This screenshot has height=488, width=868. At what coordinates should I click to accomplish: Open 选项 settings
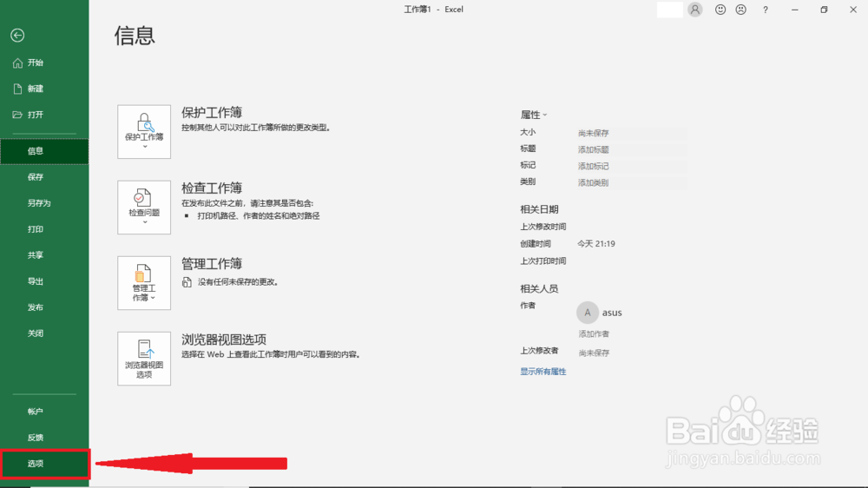(x=44, y=464)
